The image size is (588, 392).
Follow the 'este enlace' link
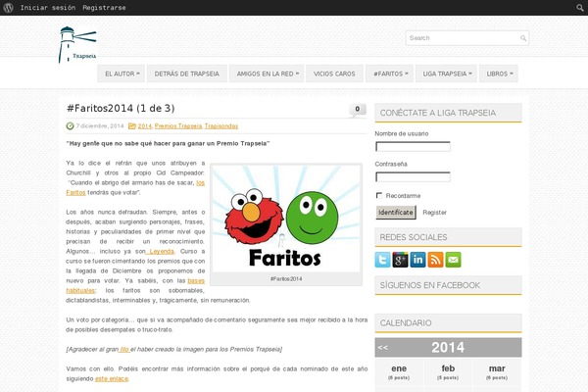pos(112,379)
